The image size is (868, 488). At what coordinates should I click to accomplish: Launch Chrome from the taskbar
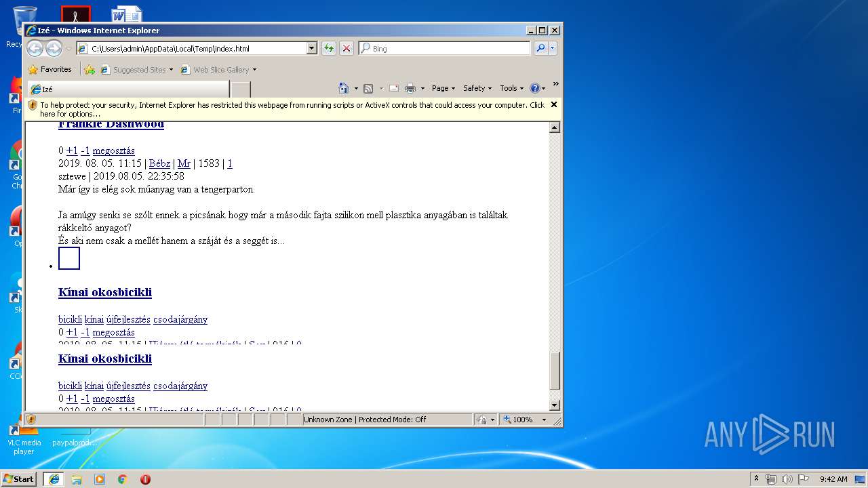coord(123,479)
